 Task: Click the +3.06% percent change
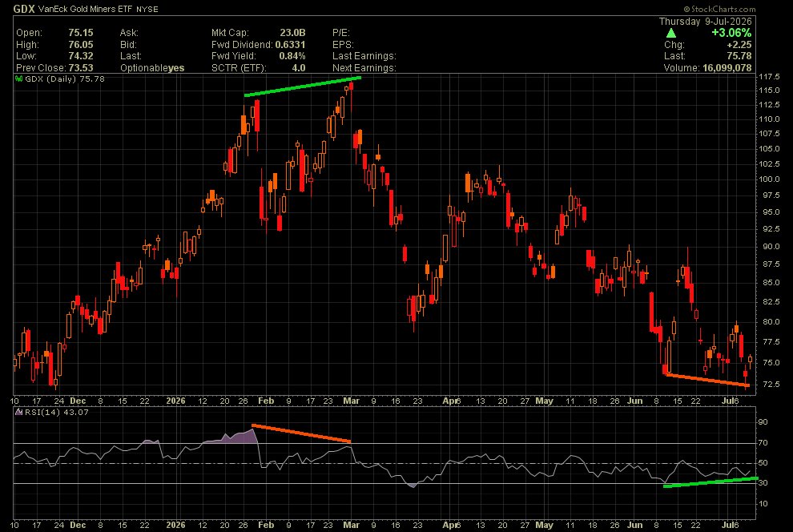(x=731, y=33)
